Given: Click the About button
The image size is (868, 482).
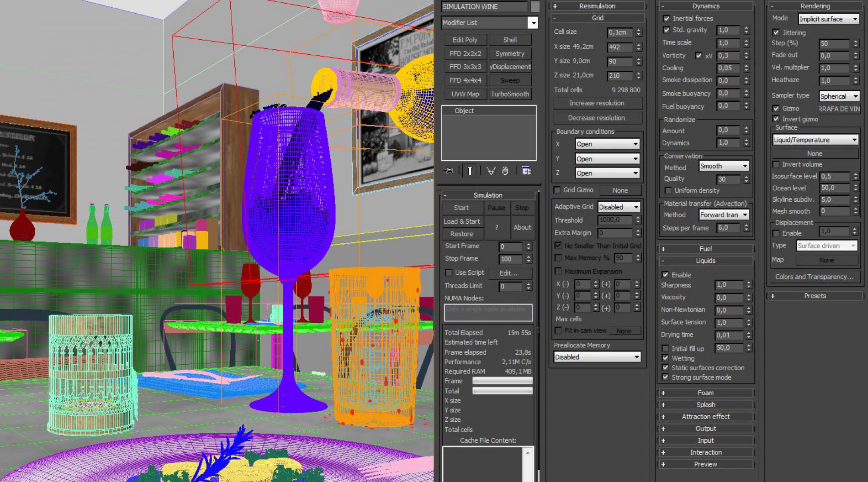Looking at the screenshot, I should point(522,227).
